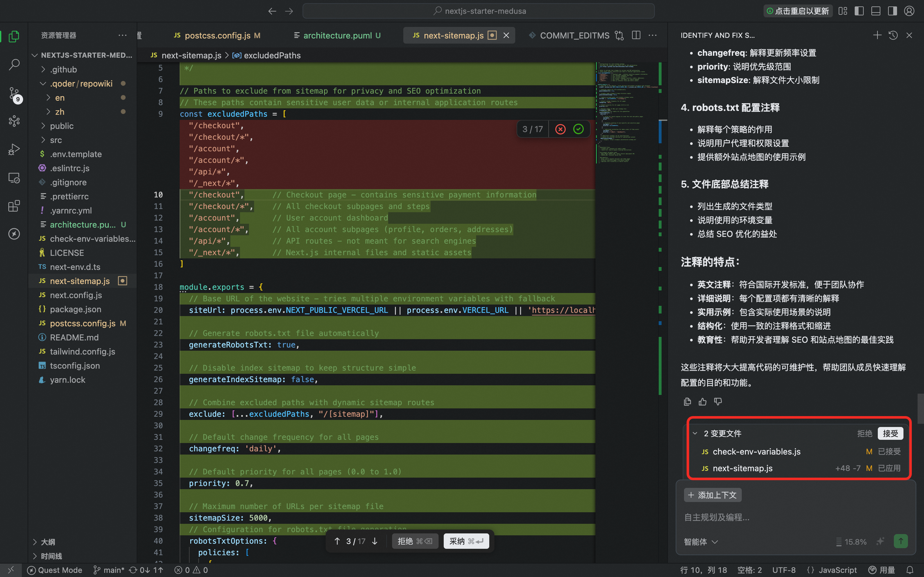Copy the assistant response
Viewport: 924px width, 577px height.
(x=687, y=402)
